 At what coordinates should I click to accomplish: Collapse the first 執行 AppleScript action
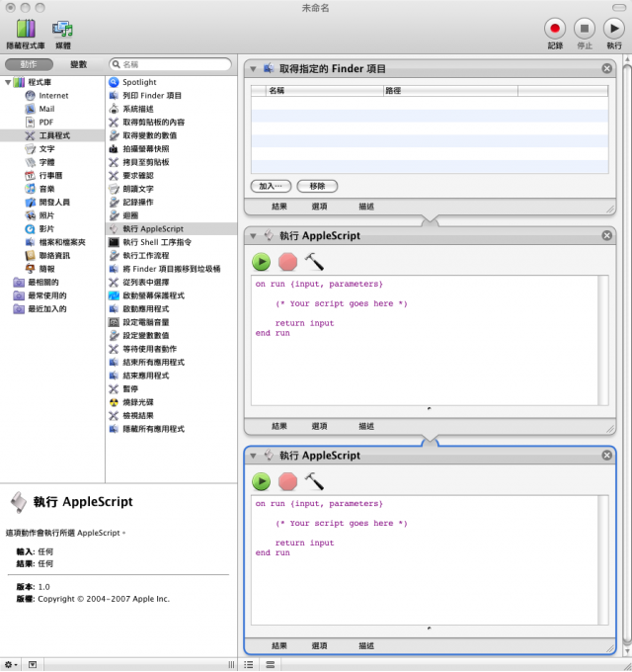[253, 236]
